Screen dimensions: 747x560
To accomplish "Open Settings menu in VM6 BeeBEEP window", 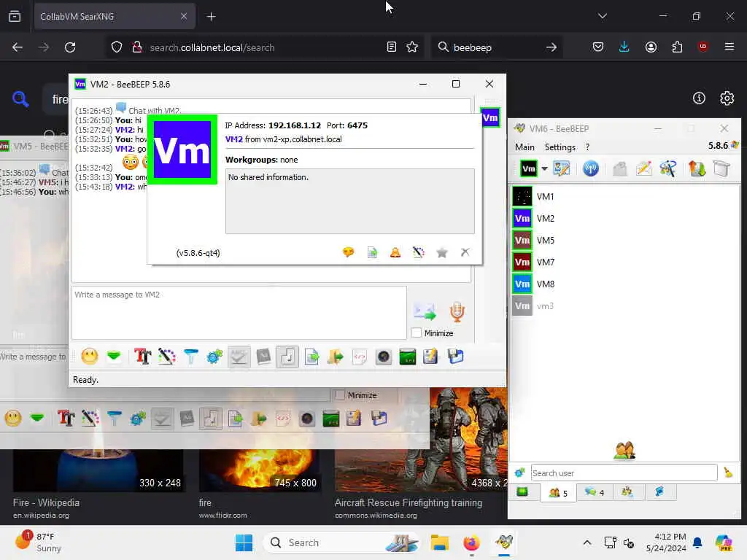I will click(x=560, y=147).
